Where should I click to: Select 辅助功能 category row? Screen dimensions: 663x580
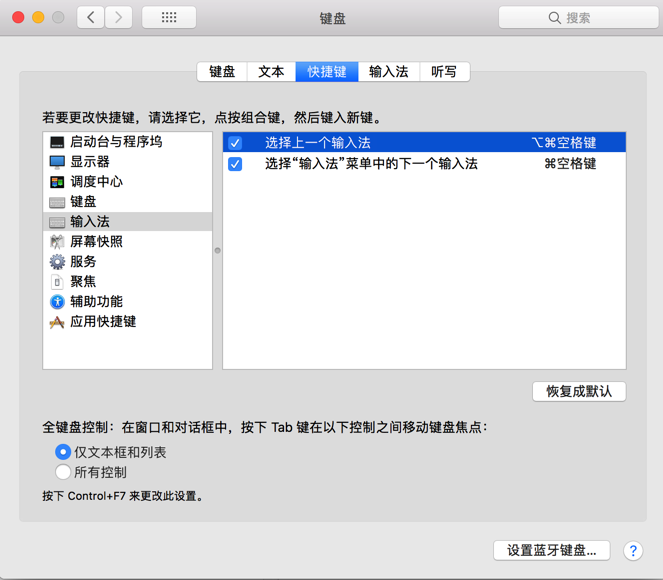[x=127, y=301]
